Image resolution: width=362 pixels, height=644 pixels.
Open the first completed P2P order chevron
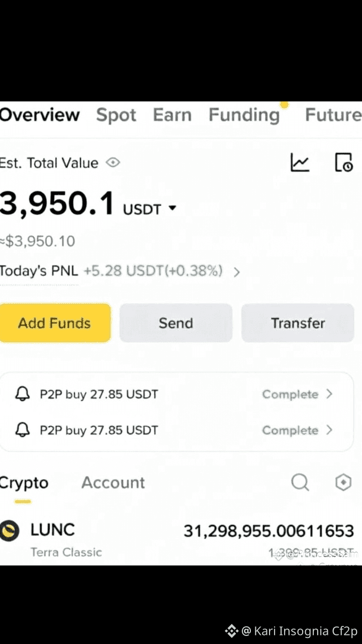[330, 394]
